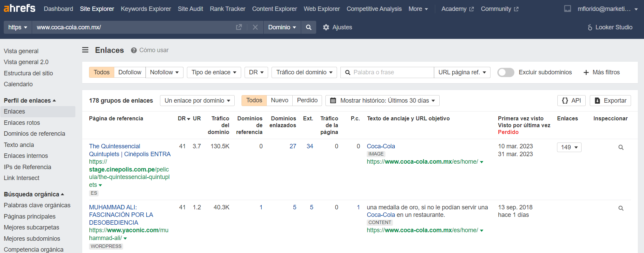The height and width of the screenshot is (253, 644).
Task: Open Tipo de enlace dropdown
Action: click(214, 72)
